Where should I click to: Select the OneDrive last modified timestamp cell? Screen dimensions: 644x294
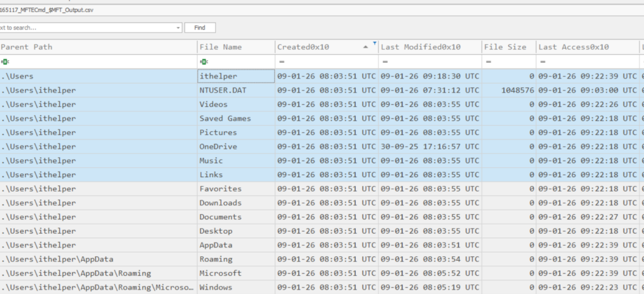tap(430, 146)
